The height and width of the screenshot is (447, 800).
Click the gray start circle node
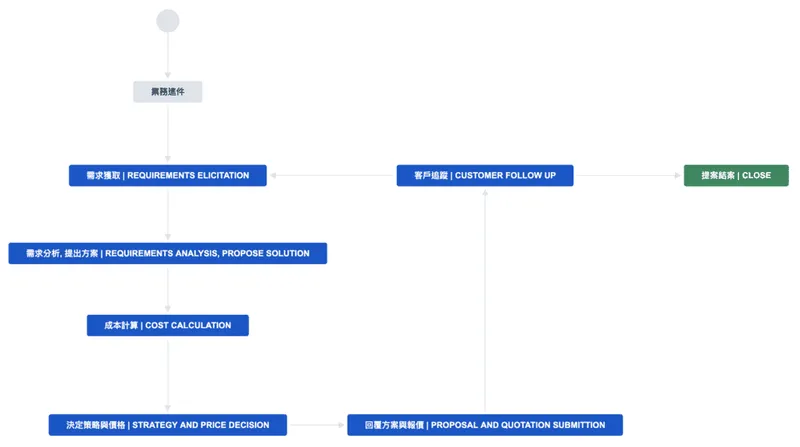168,21
